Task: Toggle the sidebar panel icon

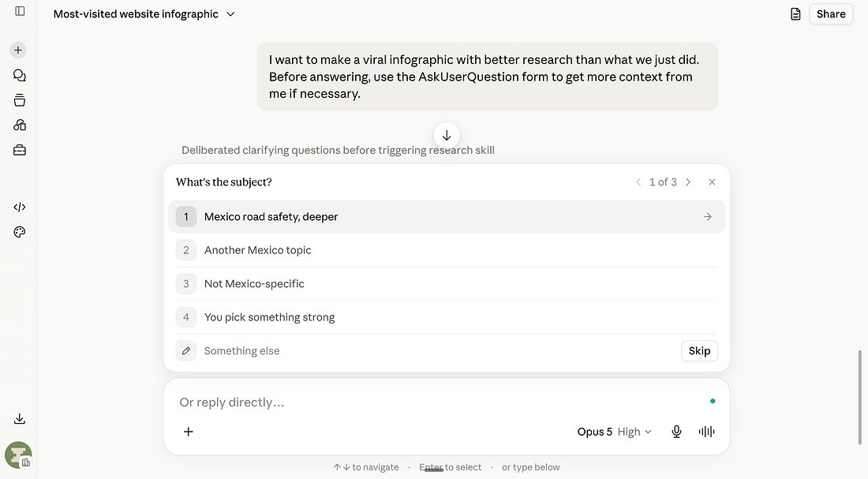Action: (x=20, y=11)
